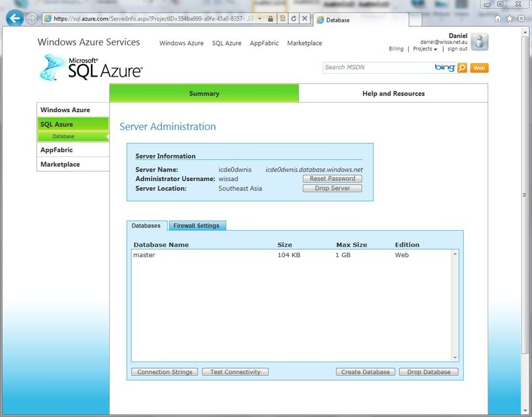Click the 104 KB size value
Image resolution: width=532 pixels, height=417 pixels.
click(x=289, y=255)
